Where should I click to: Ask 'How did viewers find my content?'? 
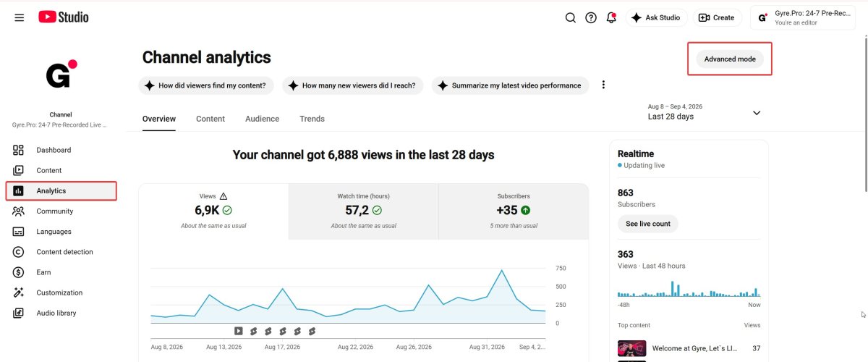[205, 85]
